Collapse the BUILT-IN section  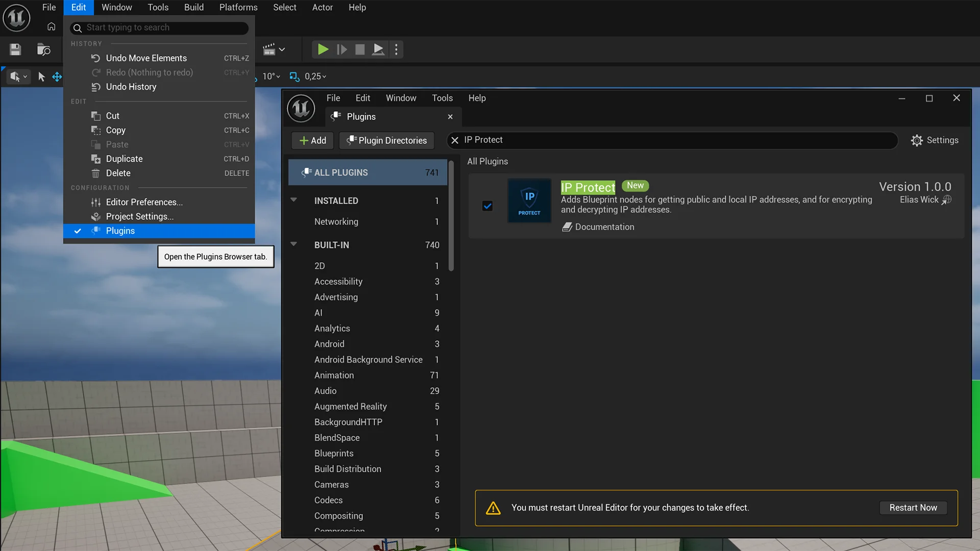(x=293, y=244)
